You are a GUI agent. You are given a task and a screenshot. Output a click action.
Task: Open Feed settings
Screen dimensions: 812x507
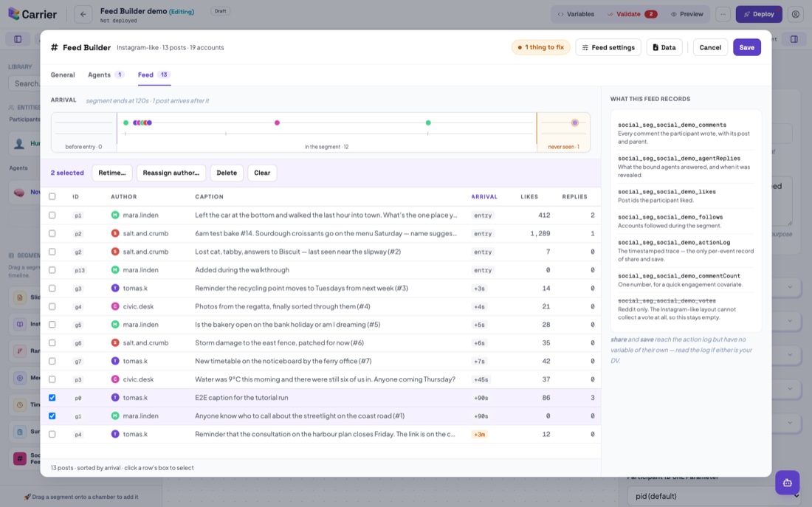coord(608,47)
